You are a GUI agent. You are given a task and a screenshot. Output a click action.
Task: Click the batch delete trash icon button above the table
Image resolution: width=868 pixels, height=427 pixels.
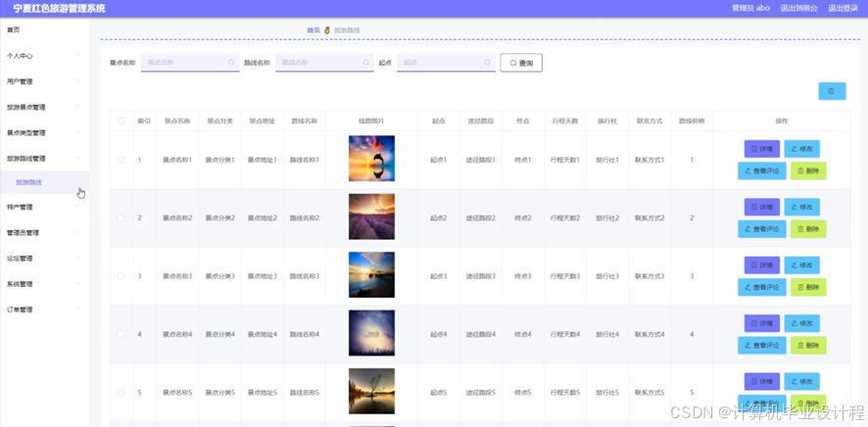pos(832,91)
